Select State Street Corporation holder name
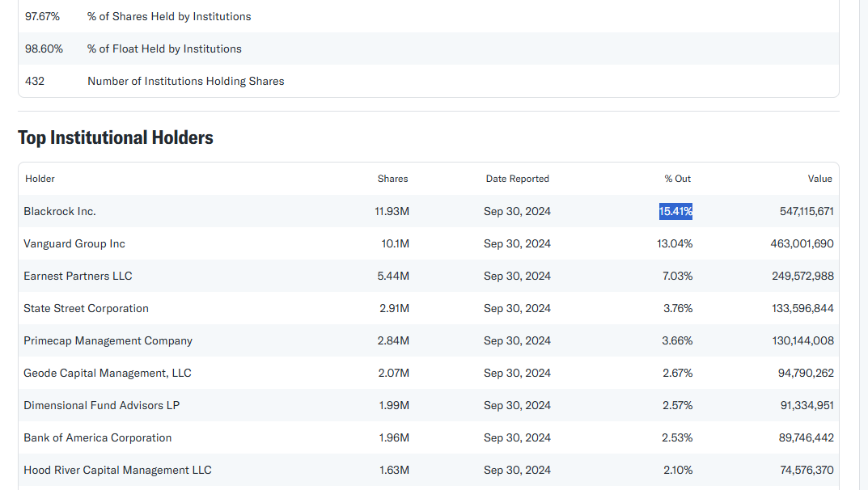868x490 pixels. point(86,309)
